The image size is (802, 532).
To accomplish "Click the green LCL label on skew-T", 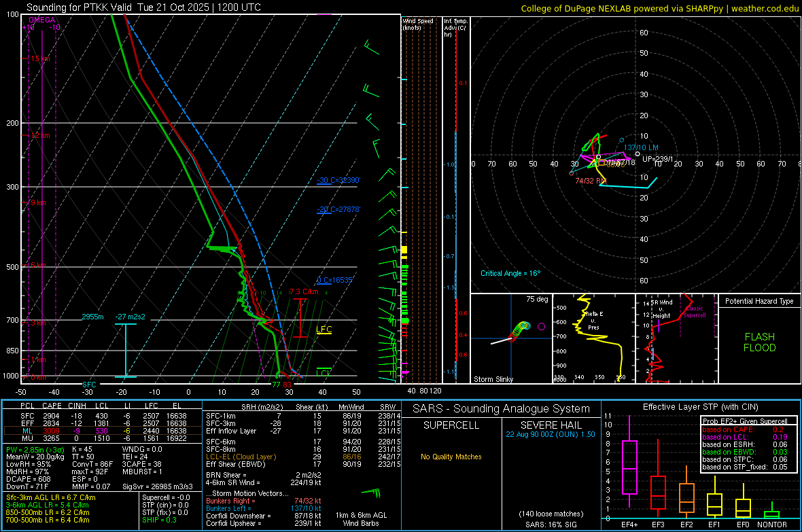I will coord(324,373).
